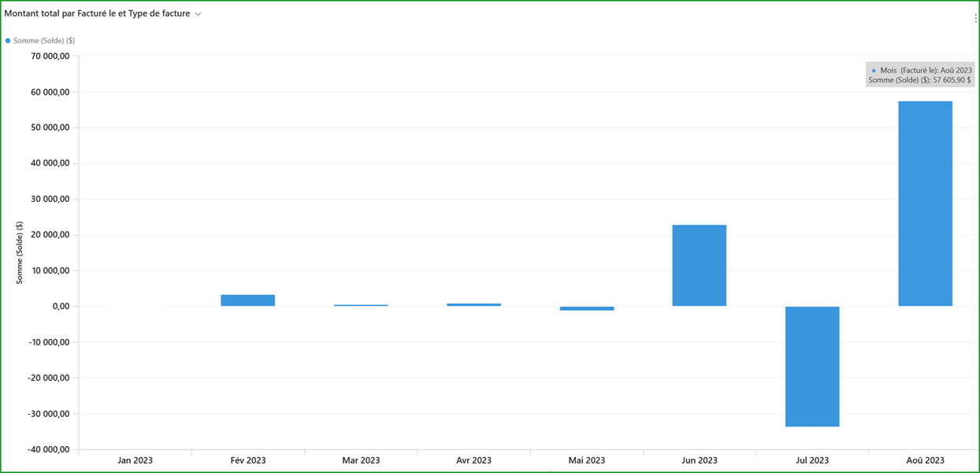Screen dimensions: 980x473
Task: Select the Fév 2023 bar
Action: 247,300
